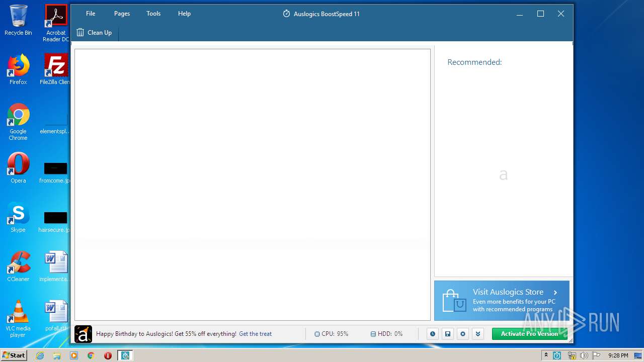Click the CPU: 95% indicator

tap(331, 334)
